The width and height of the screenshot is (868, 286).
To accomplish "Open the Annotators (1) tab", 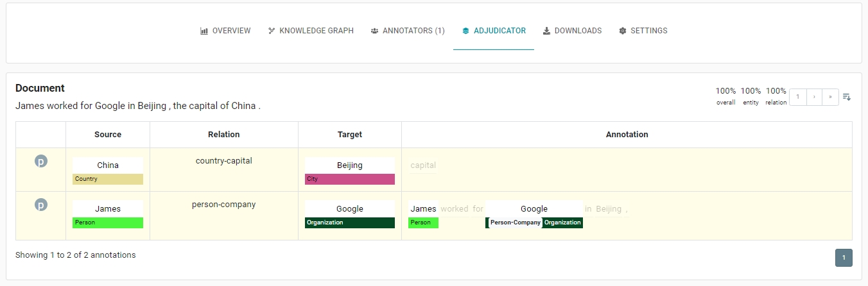I will click(408, 31).
